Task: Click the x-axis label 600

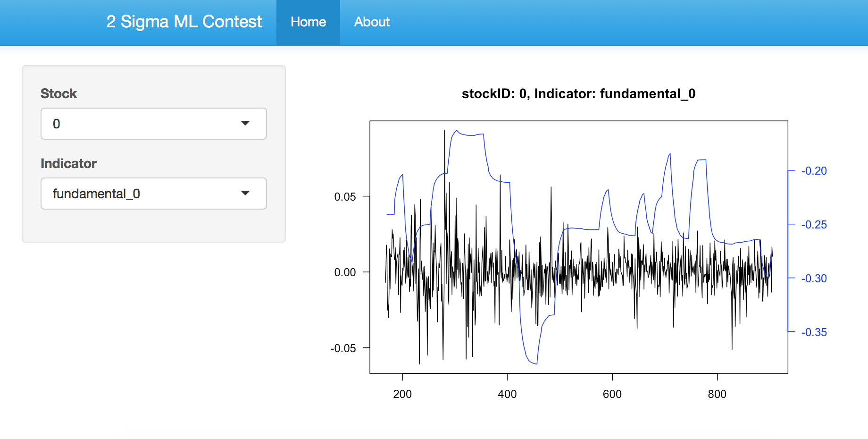Action: pyautogui.click(x=612, y=394)
